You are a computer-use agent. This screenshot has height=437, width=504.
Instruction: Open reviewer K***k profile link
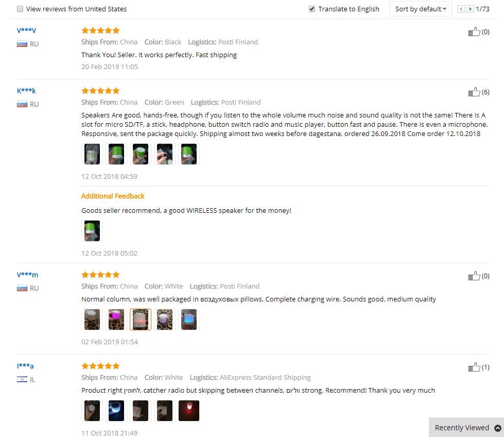(26, 91)
